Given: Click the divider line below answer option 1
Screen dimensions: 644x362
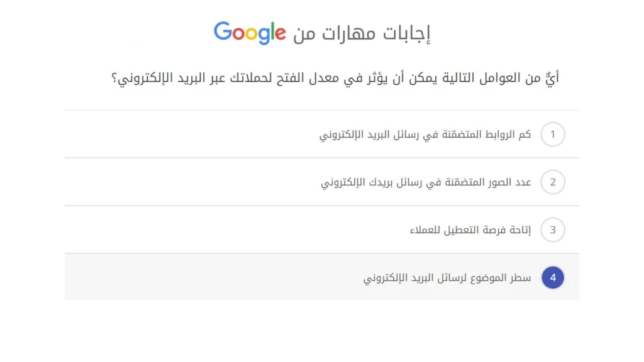Looking at the screenshot, I should tap(322, 158).
